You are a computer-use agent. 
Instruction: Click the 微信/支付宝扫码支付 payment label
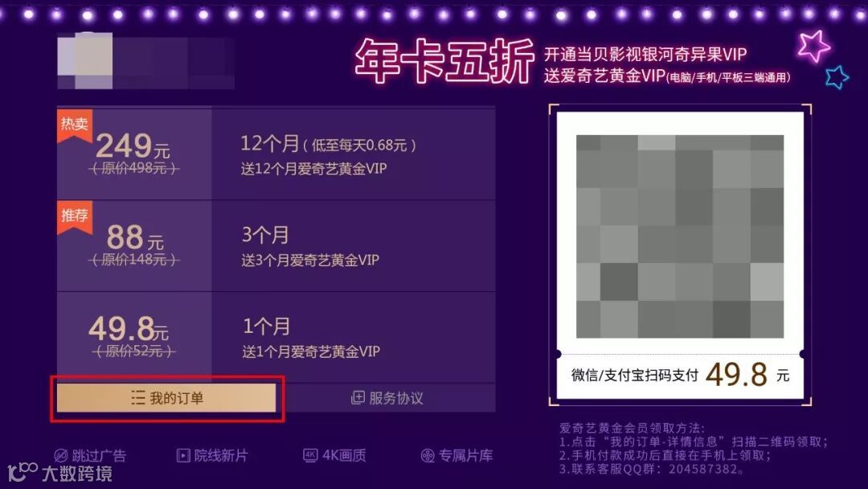click(635, 375)
